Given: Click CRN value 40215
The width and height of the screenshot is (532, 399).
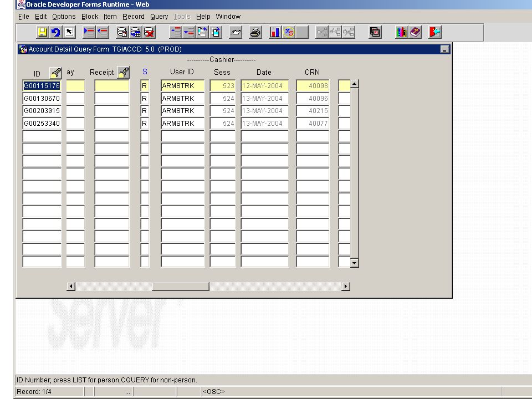Looking at the screenshot, I should pos(313,111).
